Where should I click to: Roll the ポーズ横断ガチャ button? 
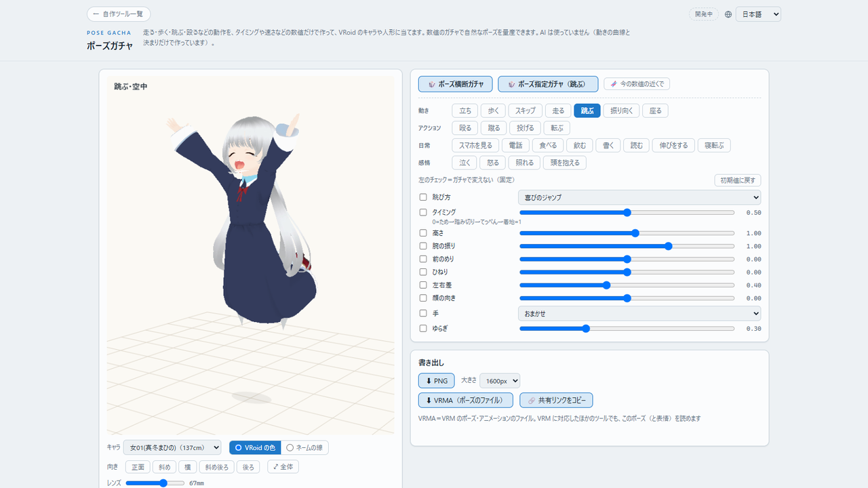pyautogui.click(x=456, y=84)
